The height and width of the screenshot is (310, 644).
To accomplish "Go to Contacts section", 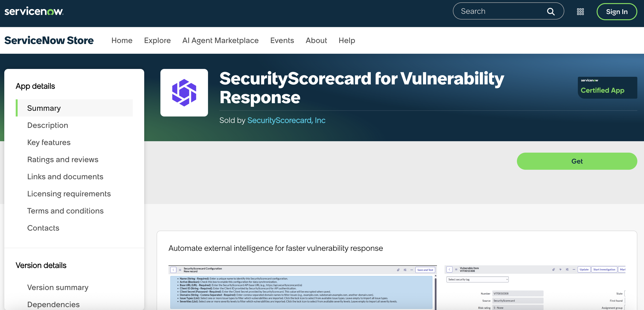I will (43, 228).
